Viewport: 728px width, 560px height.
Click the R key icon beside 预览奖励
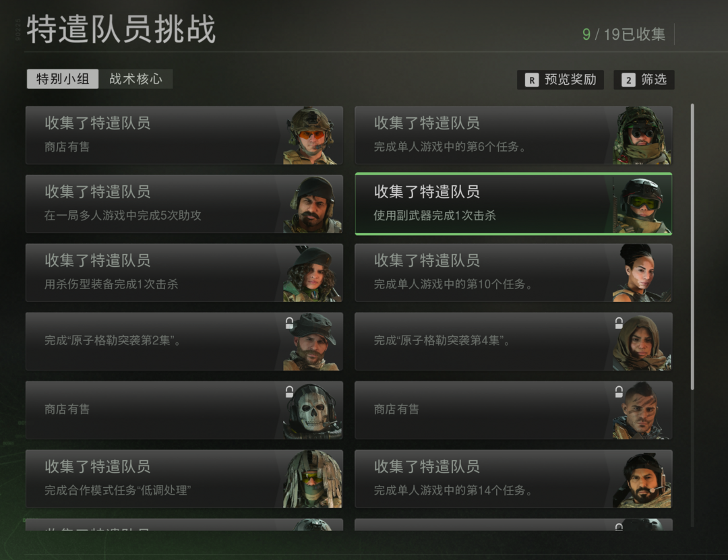click(x=532, y=80)
